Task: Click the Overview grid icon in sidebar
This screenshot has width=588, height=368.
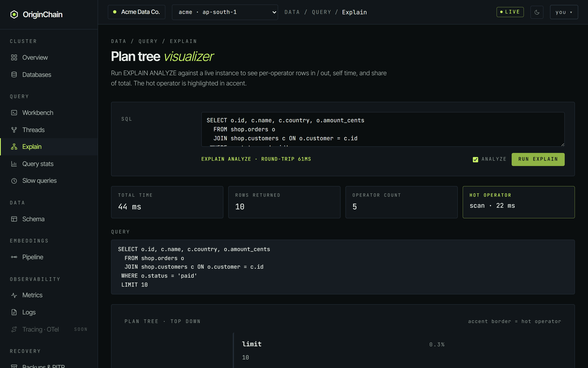Action: pyautogui.click(x=14, y=58)
